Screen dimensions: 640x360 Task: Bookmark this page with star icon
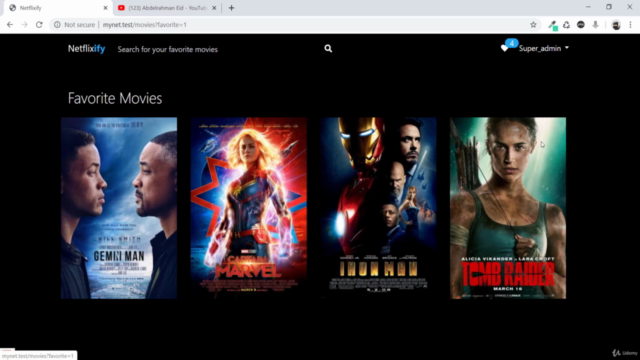(533, 25)
